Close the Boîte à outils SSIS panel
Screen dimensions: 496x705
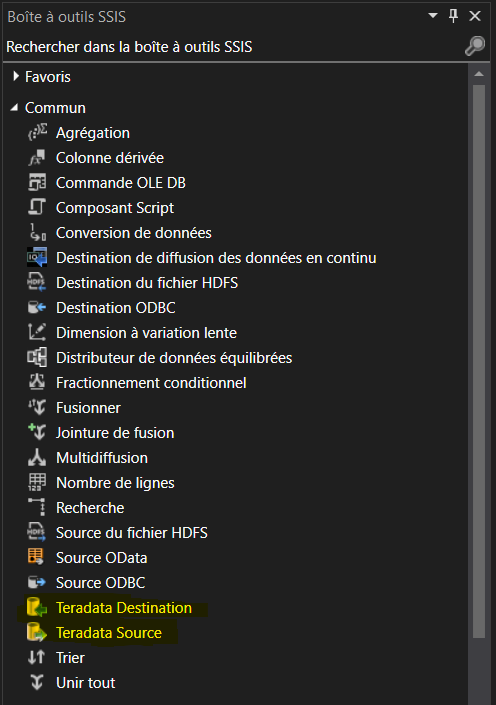click(475, 16)
